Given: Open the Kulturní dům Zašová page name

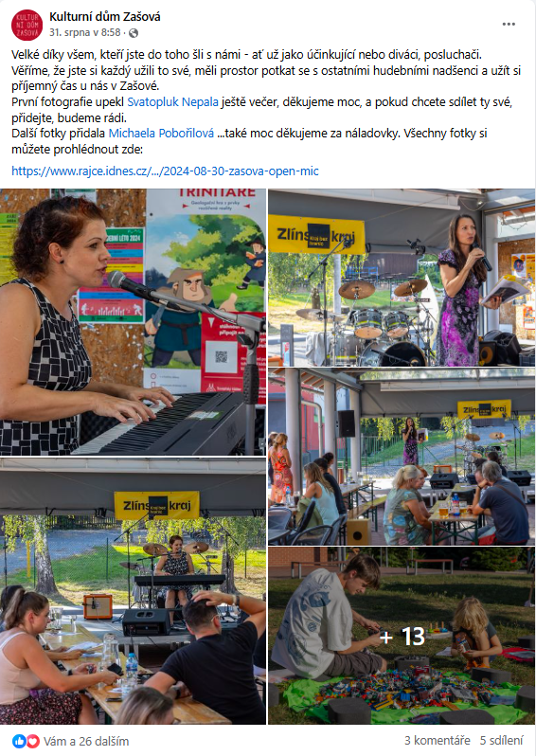Looking at the screenshot, I should click(x=105, y=17).
